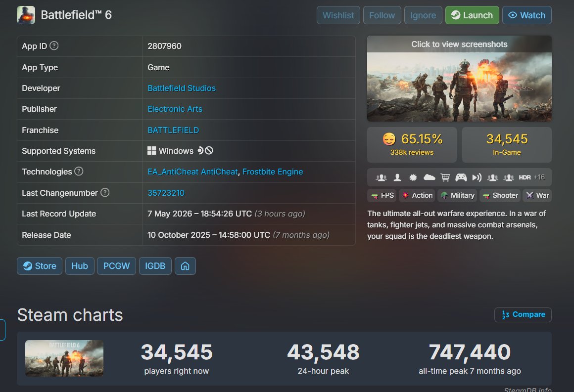574x392 pixels.
Task: Click the controller support gamepad icon
Action: 461,177
